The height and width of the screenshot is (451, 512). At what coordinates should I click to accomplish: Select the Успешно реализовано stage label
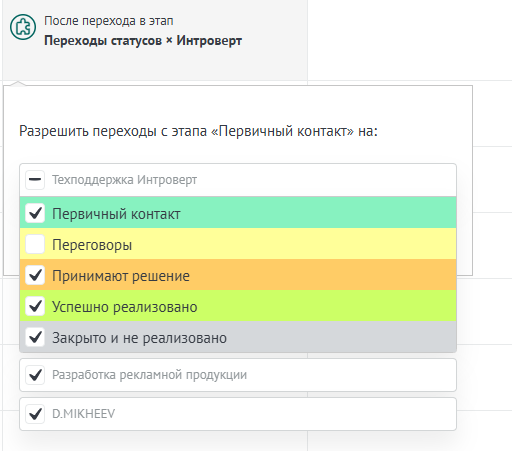pyautogui.click(x=125, y=307)
